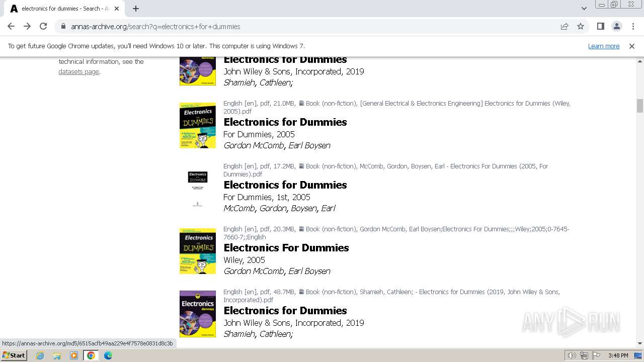Open volume control in system tray
Viewport: 644px width, 362px height.
click(x=572, y=355)
